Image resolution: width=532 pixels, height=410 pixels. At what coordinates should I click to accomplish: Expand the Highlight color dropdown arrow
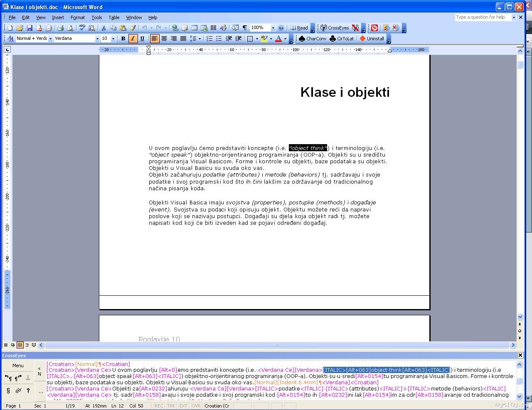(271, 39)
